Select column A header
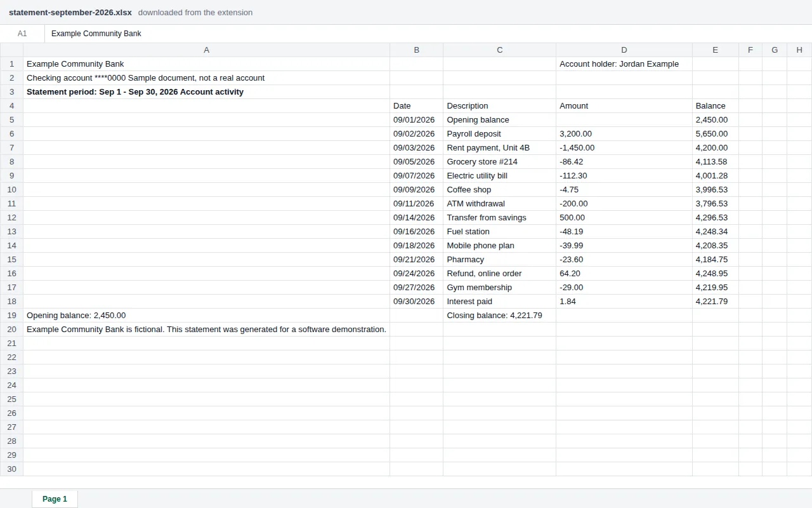 click(206, 50)
